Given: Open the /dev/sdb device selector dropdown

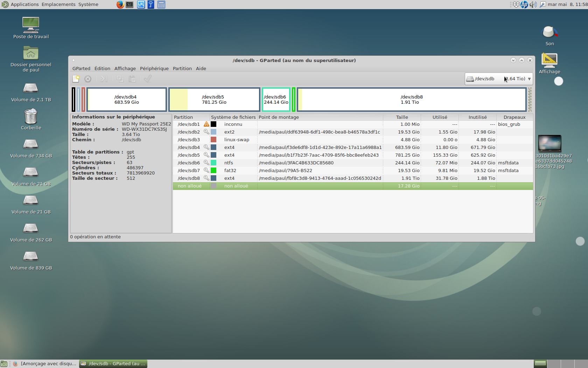Looking at the screenshot, I should [499, 79].
